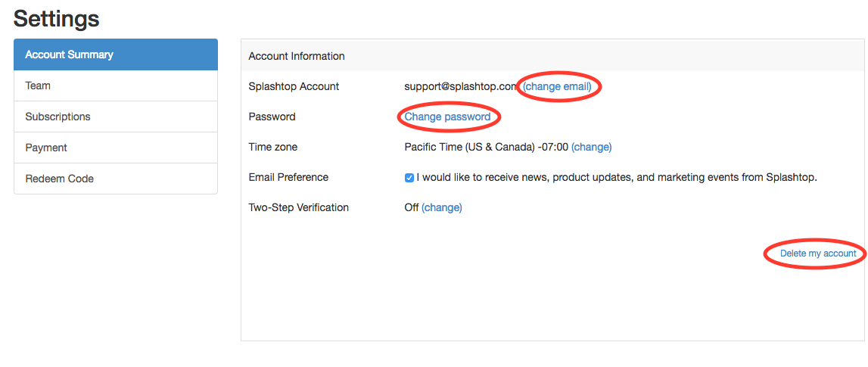Change the Pacific Time zone setting
The image size is (868, 367).
click(x=591, y=147)
